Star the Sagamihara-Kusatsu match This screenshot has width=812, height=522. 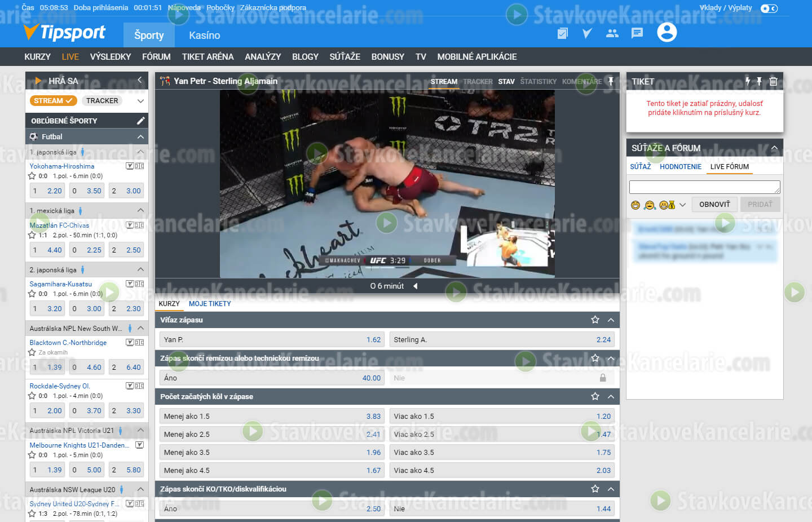click(x=32, y=294)
